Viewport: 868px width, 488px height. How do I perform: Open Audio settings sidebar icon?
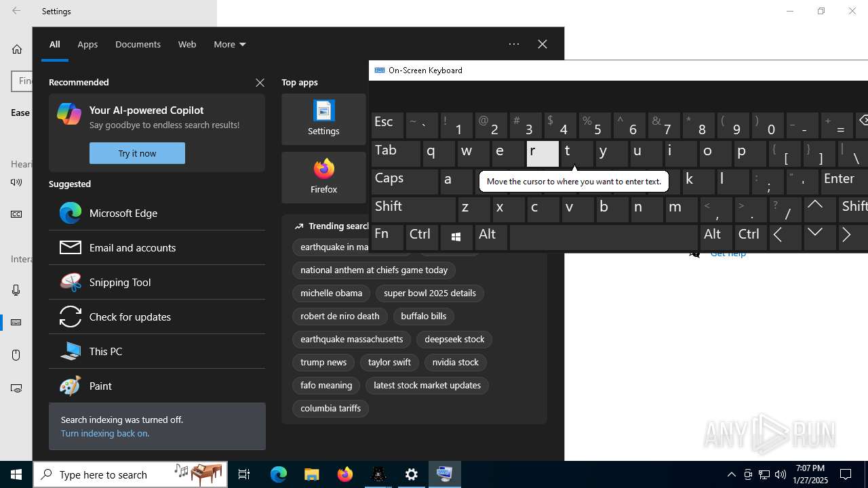pos(16,182)
